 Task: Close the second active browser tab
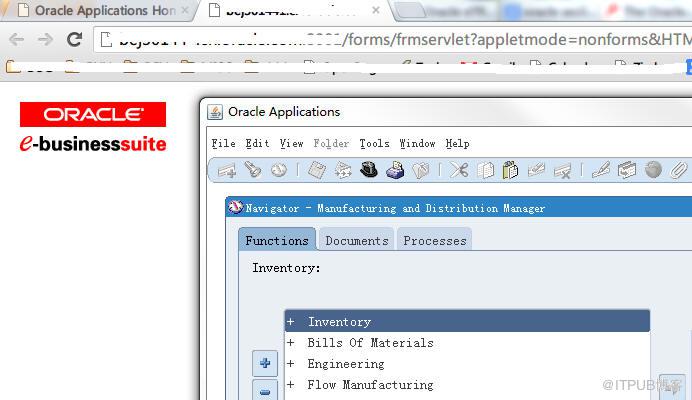click(376, 10)
